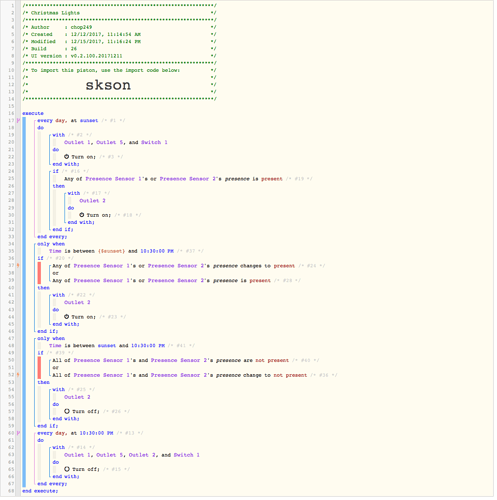Click '10:30:00 PM' on line 35
The width and height of the screenshot is (497, 500).
[x=157, y=251]
